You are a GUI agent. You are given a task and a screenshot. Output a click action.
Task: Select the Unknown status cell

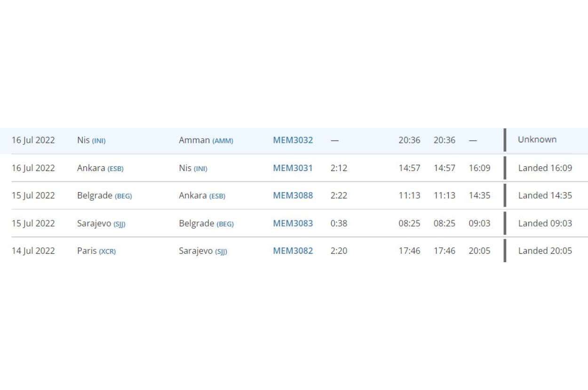click(537, 140)
